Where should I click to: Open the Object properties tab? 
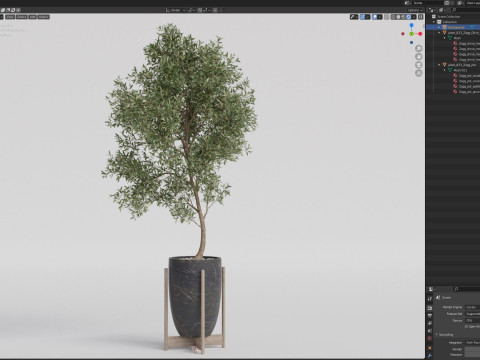(x=430, y=348)
